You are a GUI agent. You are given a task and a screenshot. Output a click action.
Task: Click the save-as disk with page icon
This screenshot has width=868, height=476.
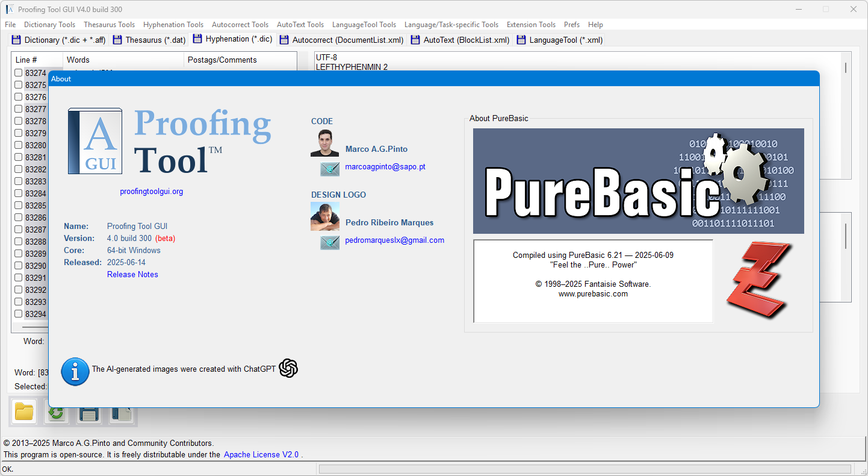(x=122, y=413)
